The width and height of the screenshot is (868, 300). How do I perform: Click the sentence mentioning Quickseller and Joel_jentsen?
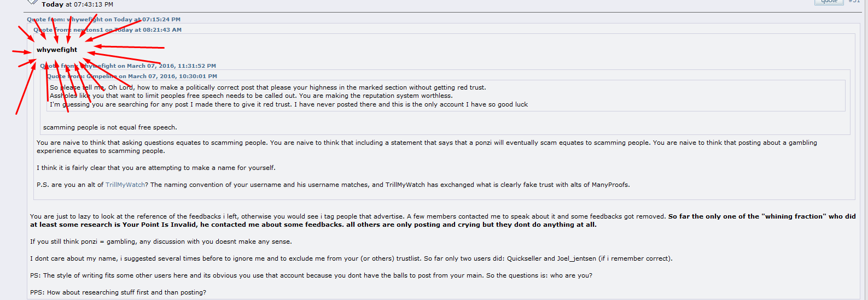tap(351, 258)
